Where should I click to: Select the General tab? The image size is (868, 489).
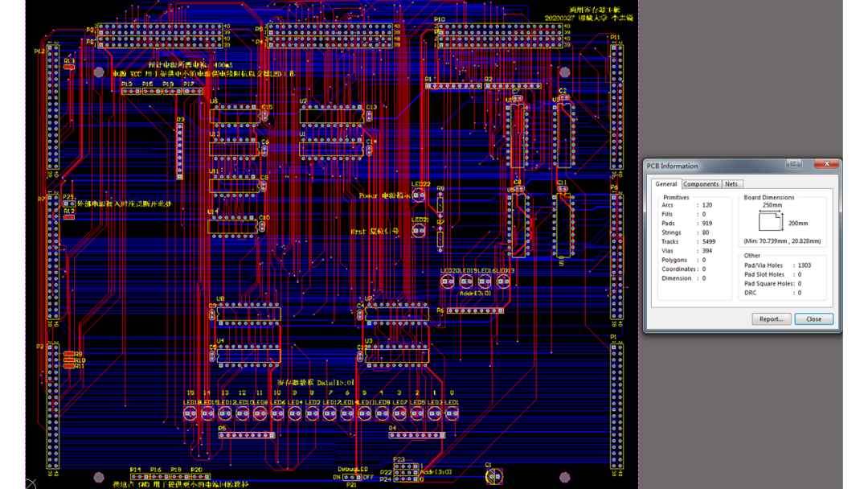click(x=666, y=184)
